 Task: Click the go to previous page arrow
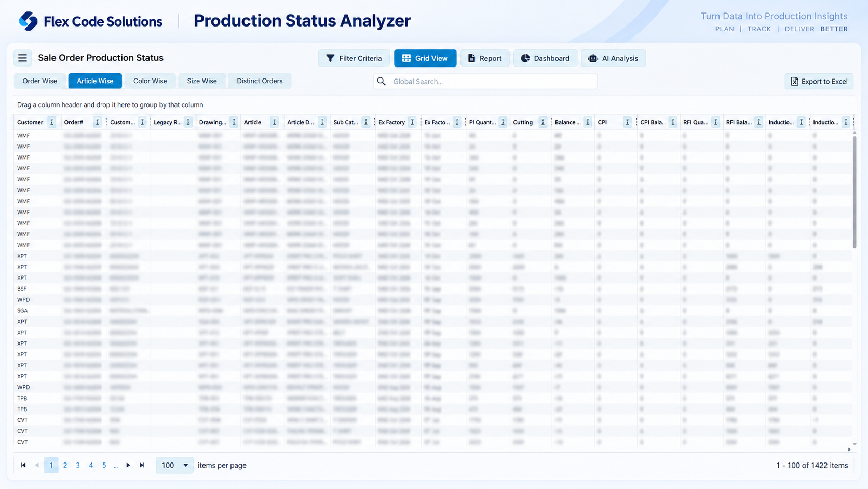click(37, 465)
